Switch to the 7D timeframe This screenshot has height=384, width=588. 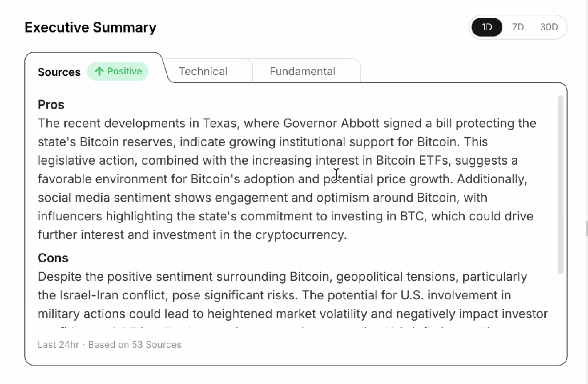518,27
